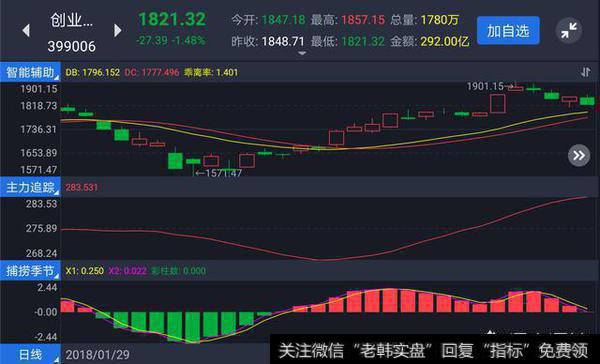Select the current price 1821.32
Image resolution: width=600 pixels, height=364 pixels.
tap(172, 19)
